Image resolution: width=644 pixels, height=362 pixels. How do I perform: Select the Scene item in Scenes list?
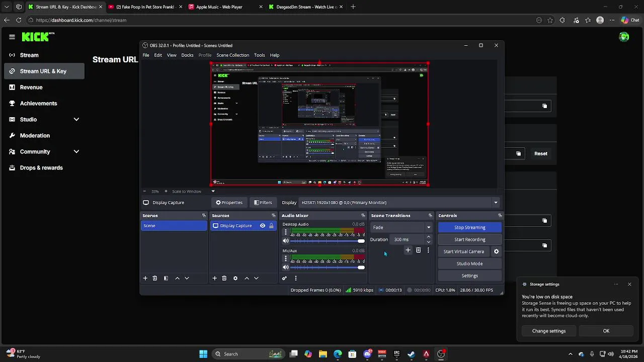click(174, 226)
